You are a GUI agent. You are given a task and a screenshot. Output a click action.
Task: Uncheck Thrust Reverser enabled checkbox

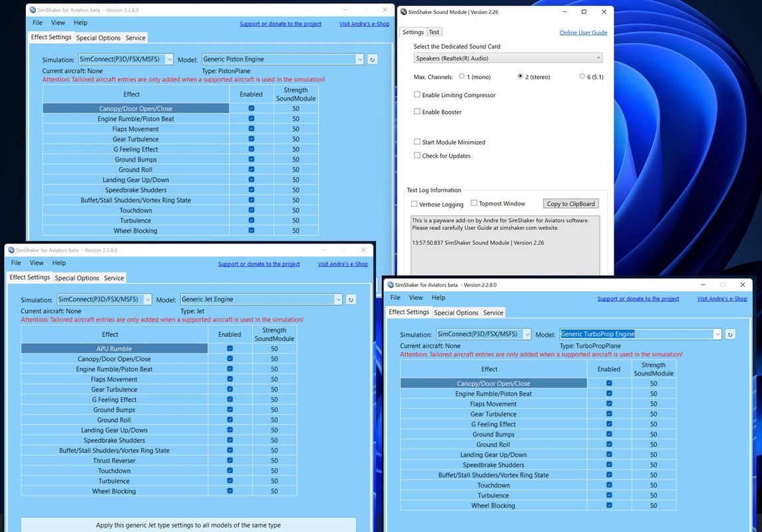pyautogui.click(x=230, y=460)
